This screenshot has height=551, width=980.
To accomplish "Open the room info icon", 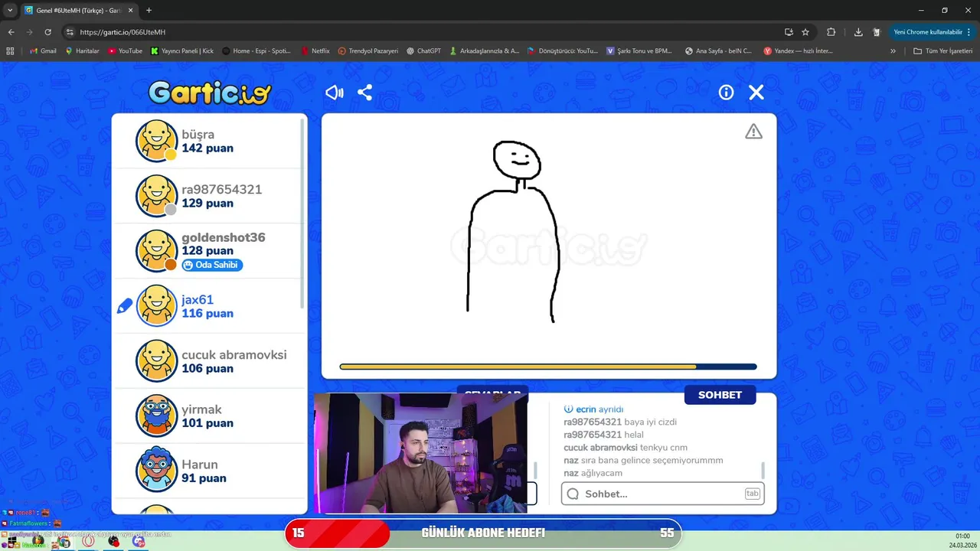I will (x=726, y=93).
